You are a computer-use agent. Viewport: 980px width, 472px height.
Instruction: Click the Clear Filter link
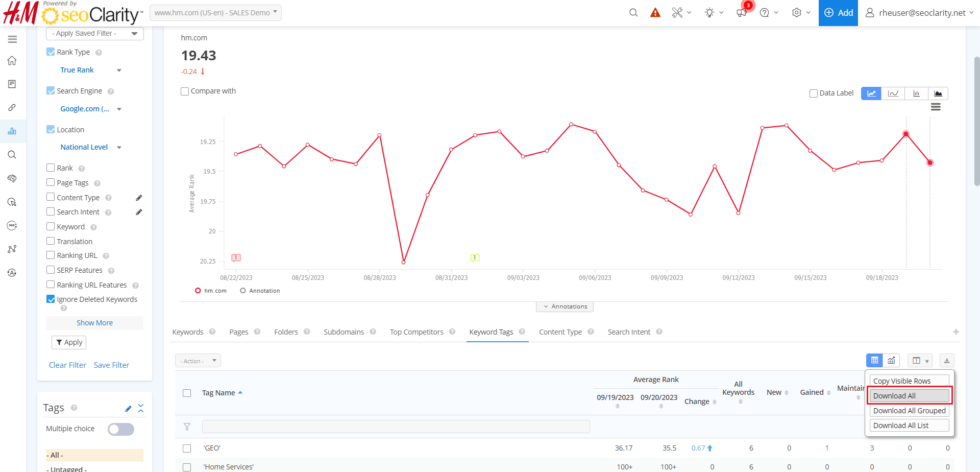tap(67, 365)
